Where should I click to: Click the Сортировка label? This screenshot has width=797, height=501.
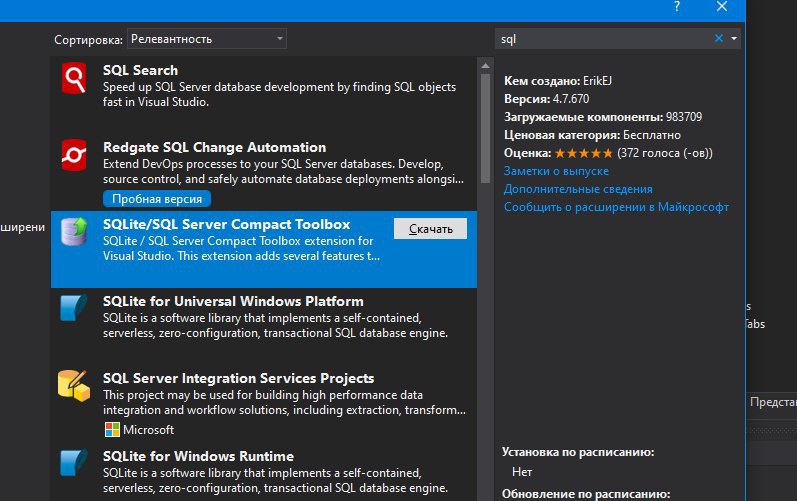tap(88, 40)
